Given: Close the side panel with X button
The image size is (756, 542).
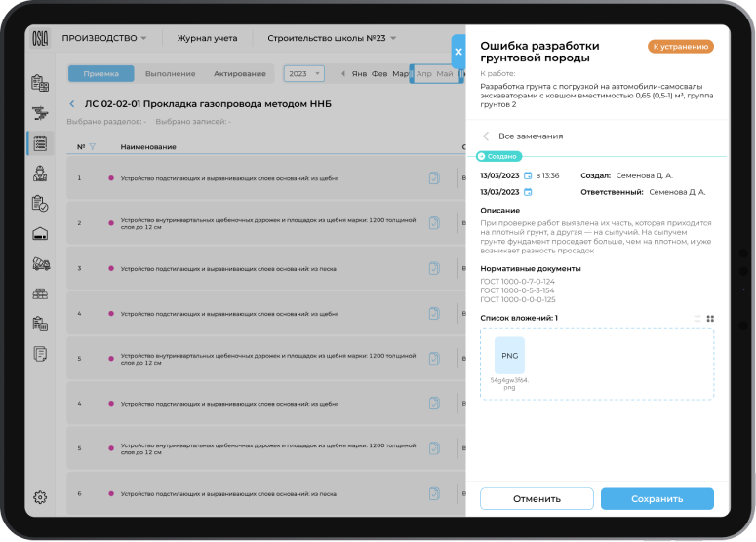Looking at the screenshot, I should [x=458, y=52].
